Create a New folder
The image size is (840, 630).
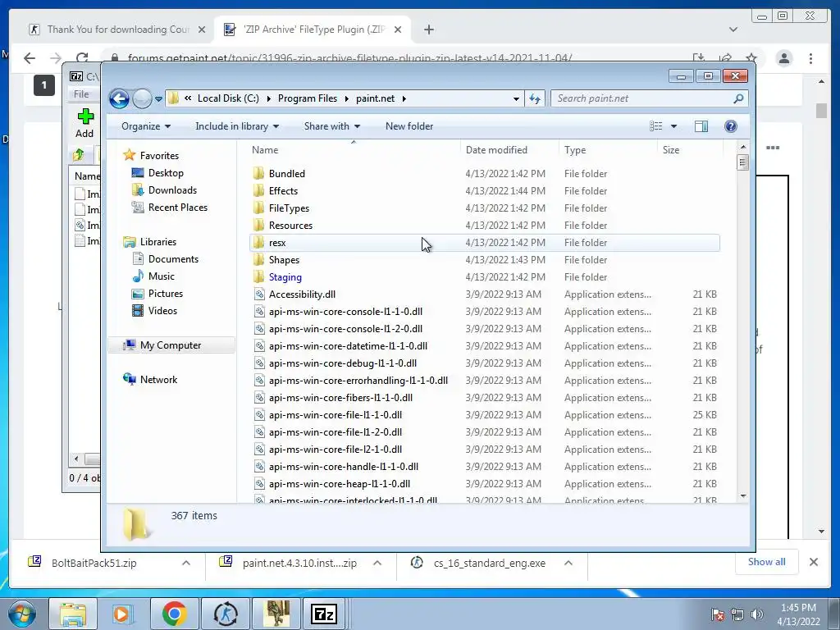[x=409, y=126]
